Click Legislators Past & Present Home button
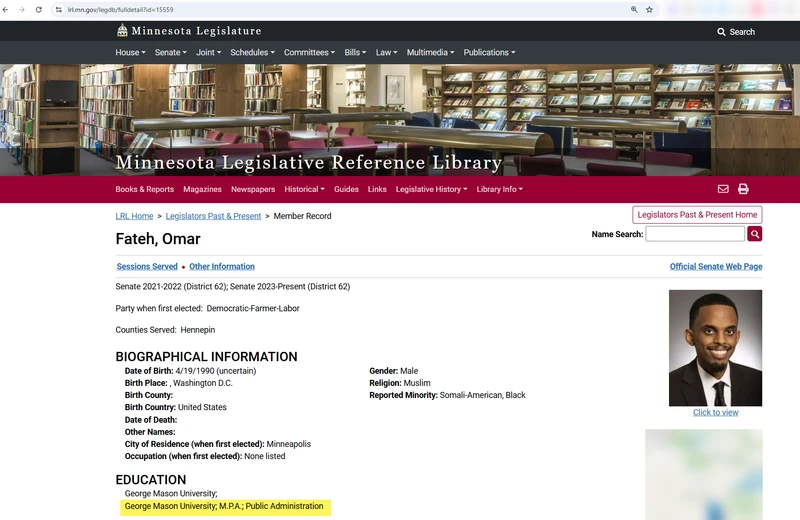 [697, 215]
